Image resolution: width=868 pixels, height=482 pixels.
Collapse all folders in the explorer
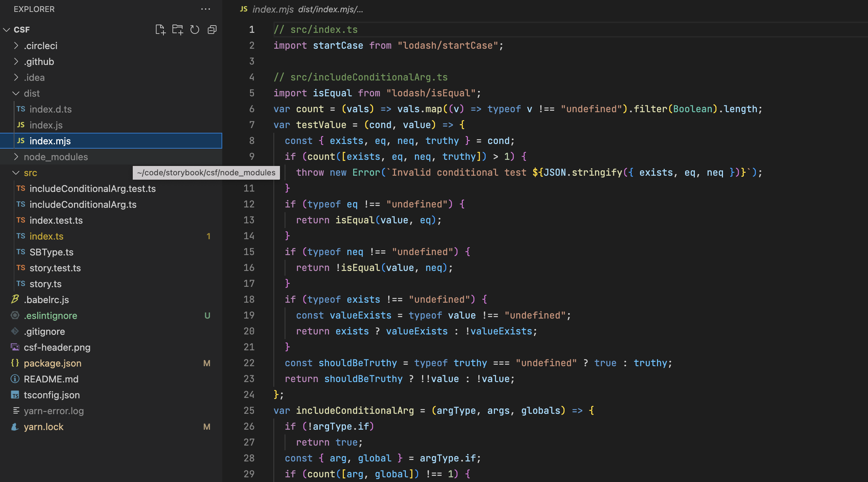point(212,30)
